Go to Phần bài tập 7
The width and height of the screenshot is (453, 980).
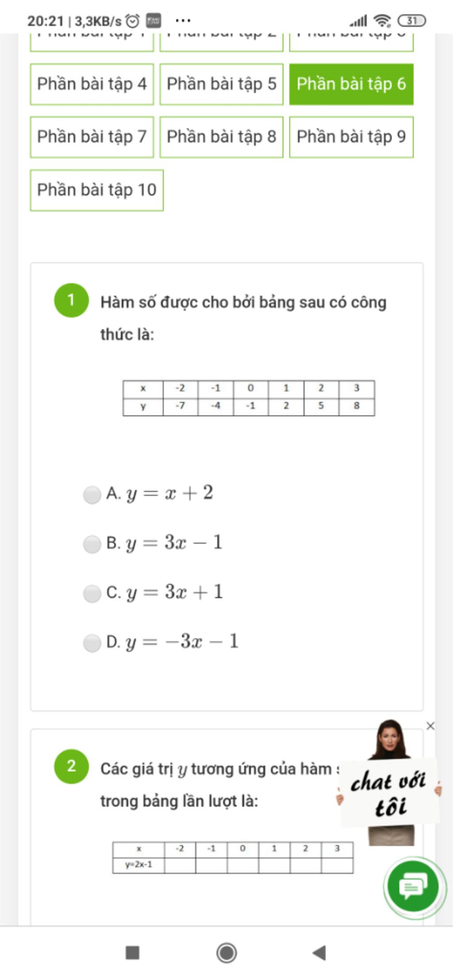click(x=92, y=137)
